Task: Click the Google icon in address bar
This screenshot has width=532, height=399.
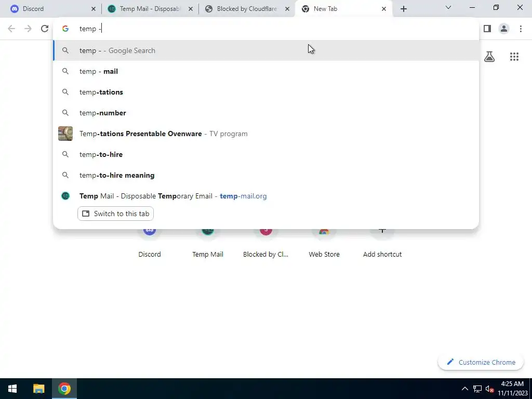Action: [65, 29]
